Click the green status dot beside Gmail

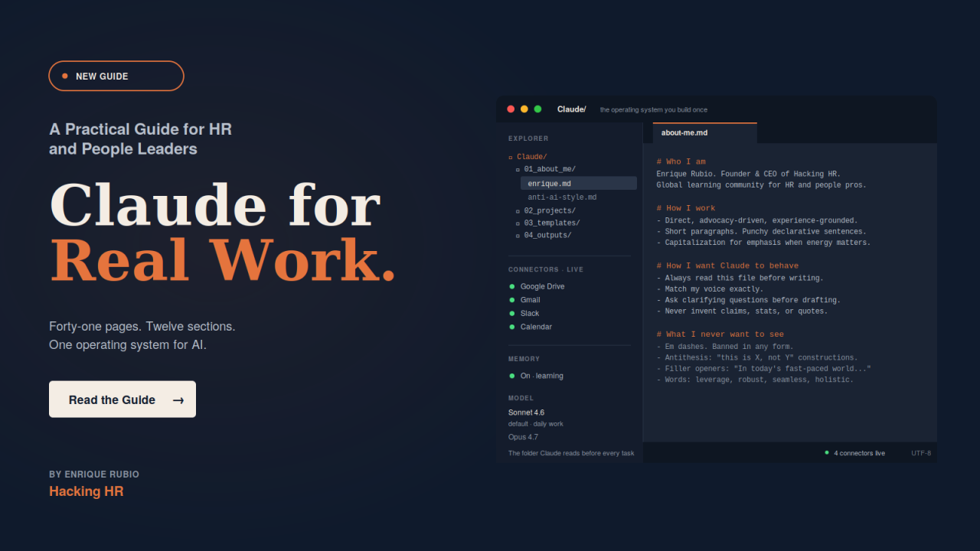click(x=512, y=300)
